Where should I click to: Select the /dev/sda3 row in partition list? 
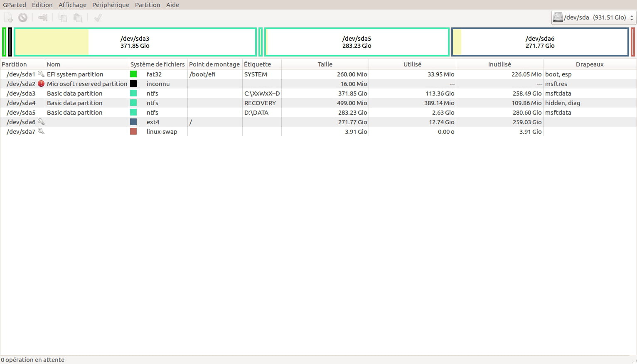pos(21,93)
